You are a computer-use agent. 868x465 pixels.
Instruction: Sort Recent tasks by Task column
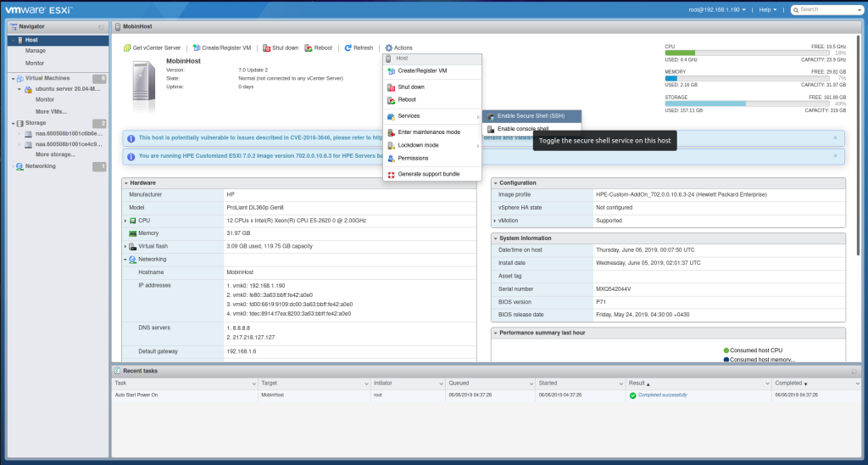pos(185,383)
